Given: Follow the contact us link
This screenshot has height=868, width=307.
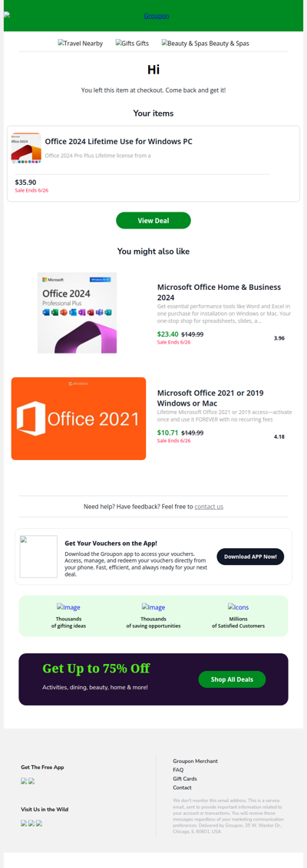Looking at the screenshot, I should click(209, 507).
